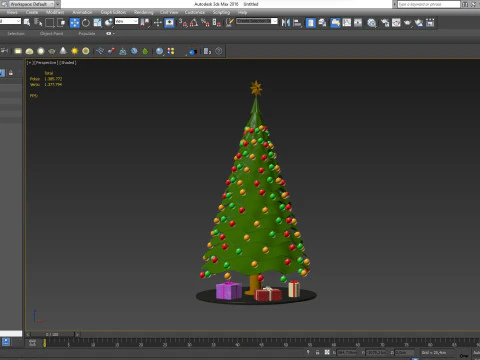The image size is (480, 360).
Task: Click the blue sphere icon in lower toolbar
Action: [160, 51]
